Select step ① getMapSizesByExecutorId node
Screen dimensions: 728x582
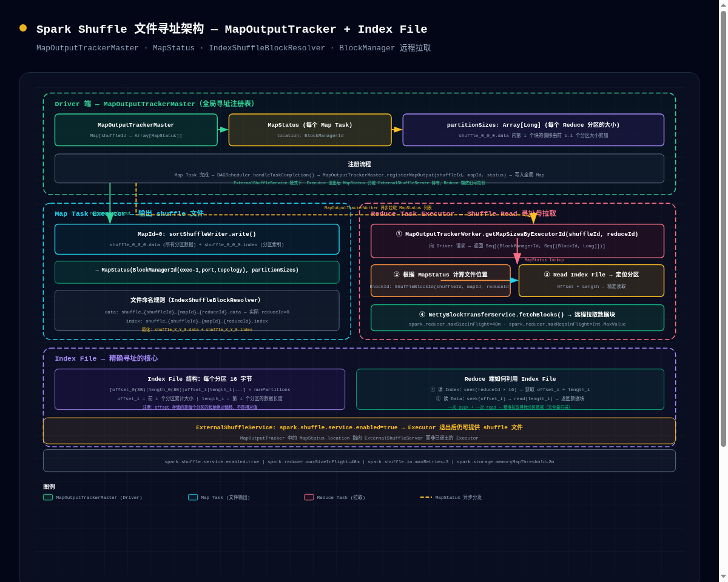[517, 241]
